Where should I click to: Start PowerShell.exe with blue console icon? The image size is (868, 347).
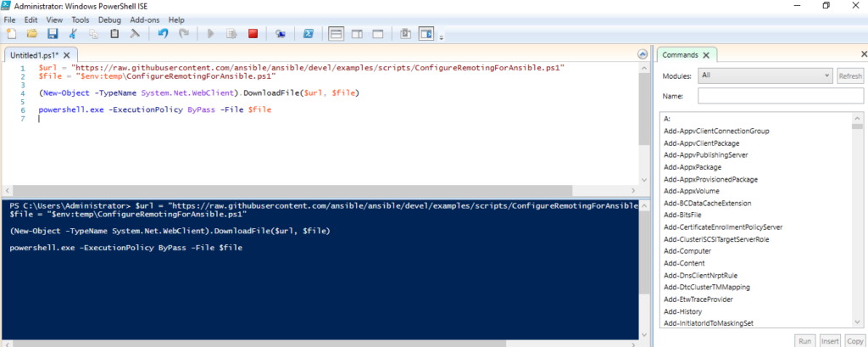coord(309,34)
